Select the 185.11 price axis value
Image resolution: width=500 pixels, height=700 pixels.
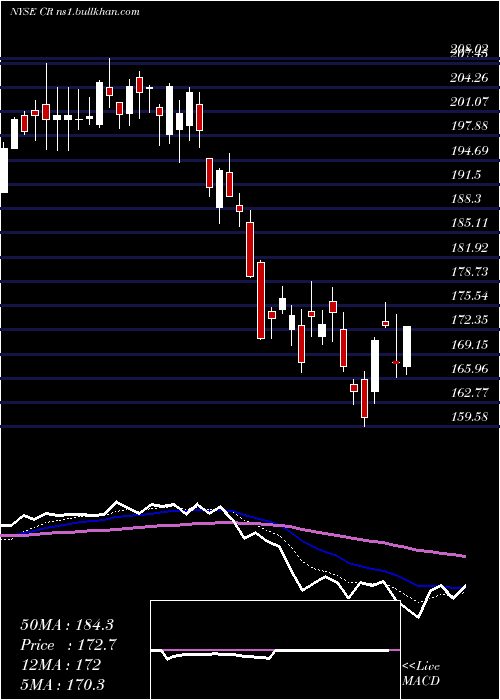(x=469, y=223)
